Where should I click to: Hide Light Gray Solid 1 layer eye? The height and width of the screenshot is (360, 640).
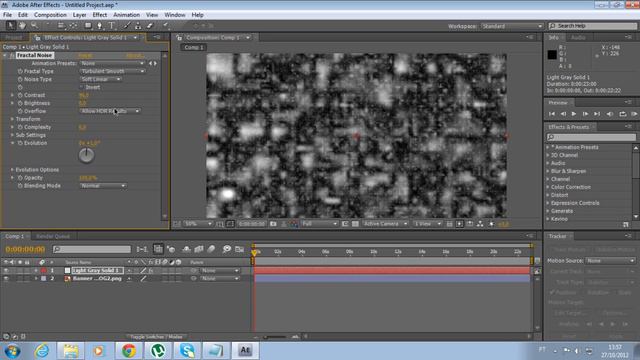[x=6, y=270]
